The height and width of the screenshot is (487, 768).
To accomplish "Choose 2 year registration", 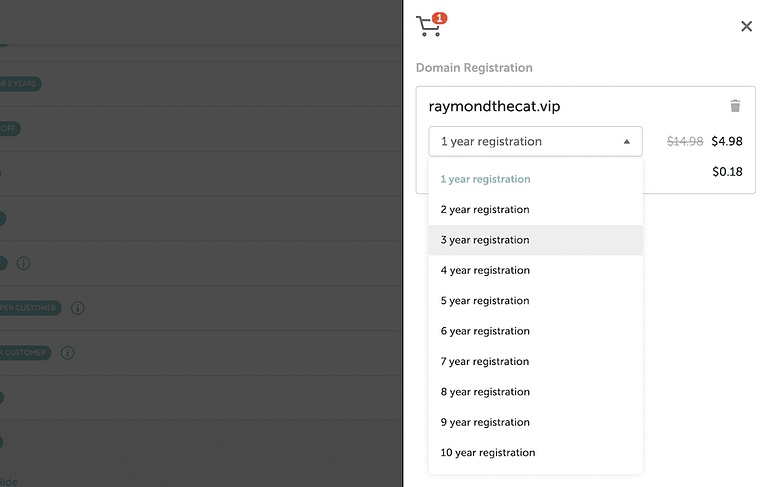I will point(485,210).
